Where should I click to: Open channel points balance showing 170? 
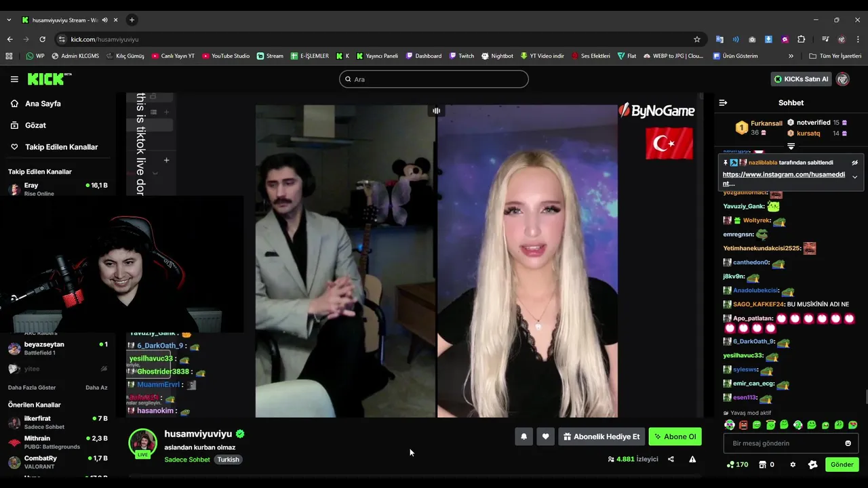click(737, 465)
